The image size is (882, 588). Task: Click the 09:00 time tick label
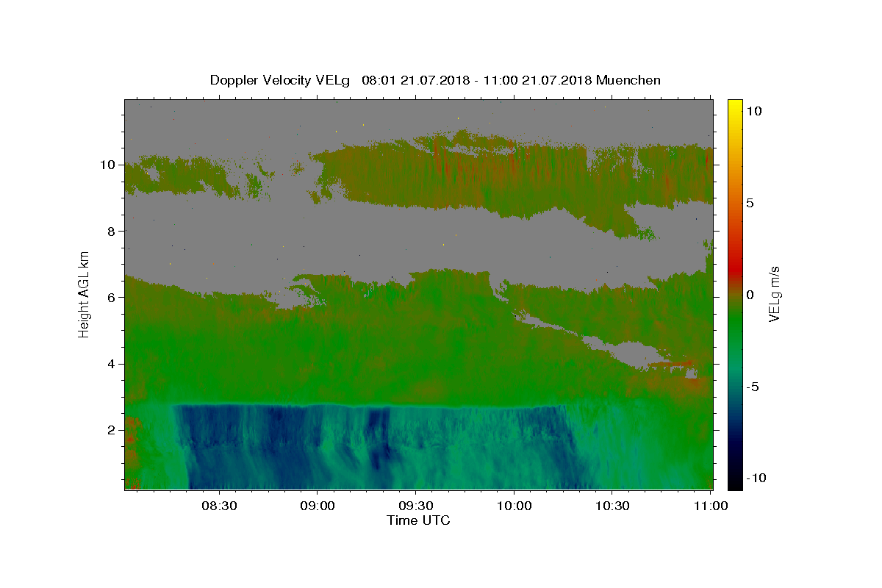pyautogui.click(x=318, y=506)
